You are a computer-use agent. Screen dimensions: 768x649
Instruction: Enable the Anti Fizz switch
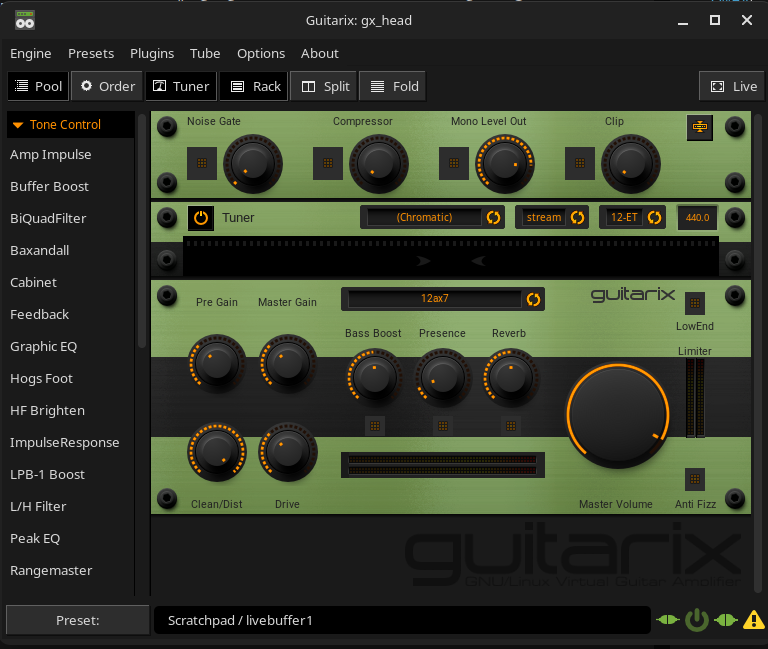pyautogui.click(x=695, y=479)
